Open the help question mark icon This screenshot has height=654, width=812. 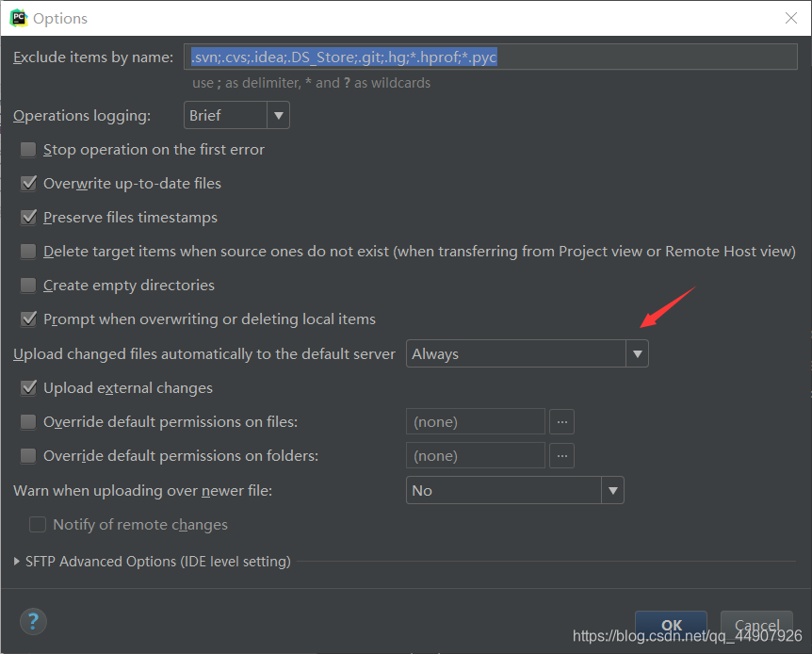click(x=33, y=621)
